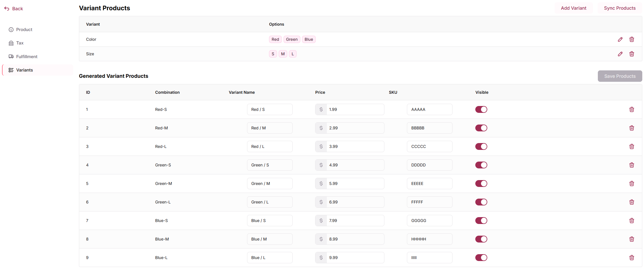Click the Combination column header
The image size is (644, 269).
coord(167,92)
